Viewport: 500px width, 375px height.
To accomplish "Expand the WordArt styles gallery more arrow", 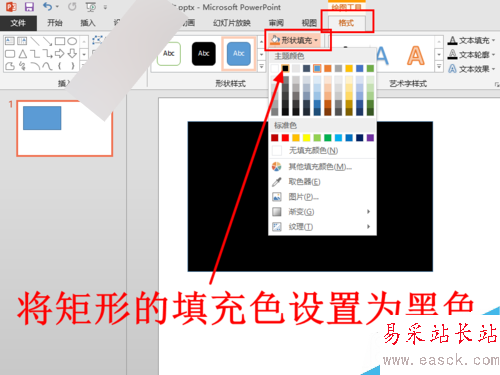I will pyautogui.click(x=439, y=67).
